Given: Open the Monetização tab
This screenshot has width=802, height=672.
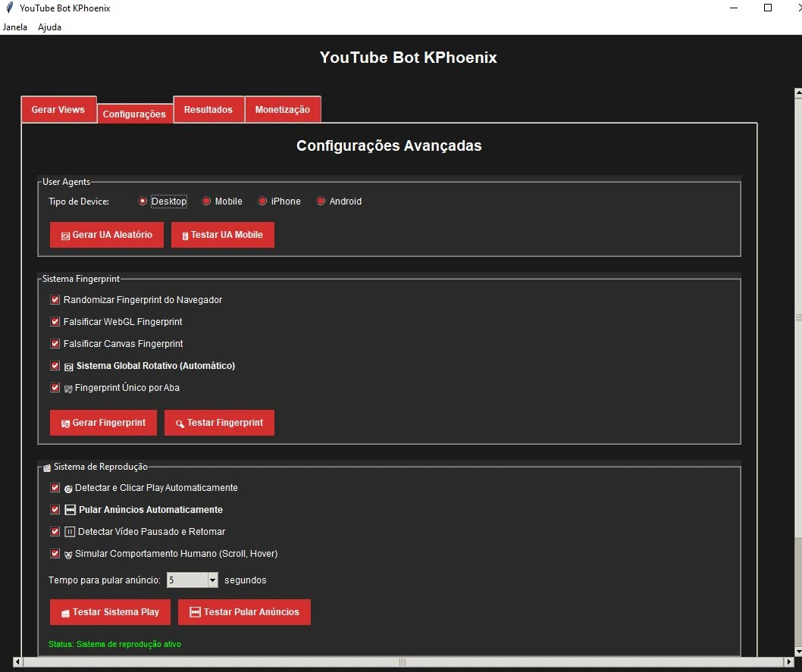Looking at the screenshot, I should click(282, 109).
